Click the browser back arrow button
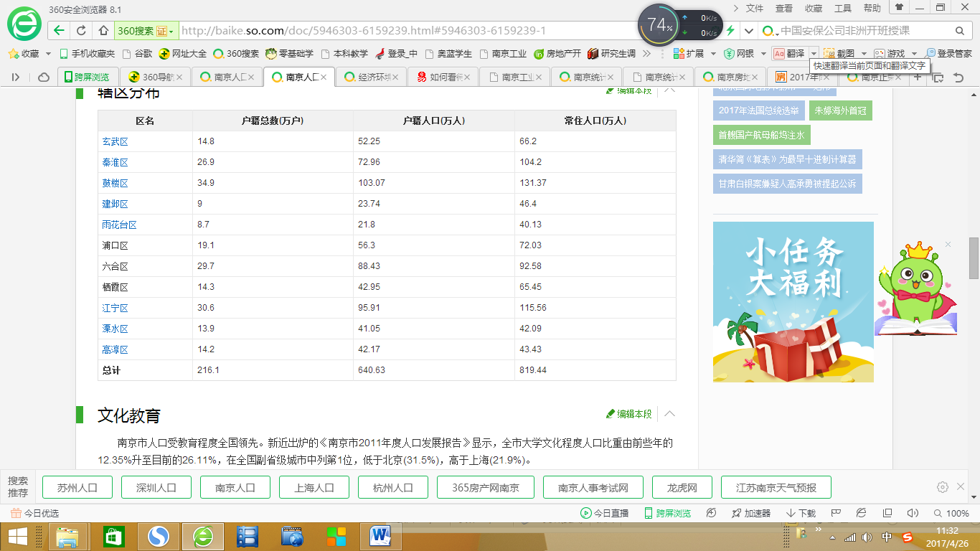This screenshot has width=980, height=551. pyautogui.click(x=59, y=31)
